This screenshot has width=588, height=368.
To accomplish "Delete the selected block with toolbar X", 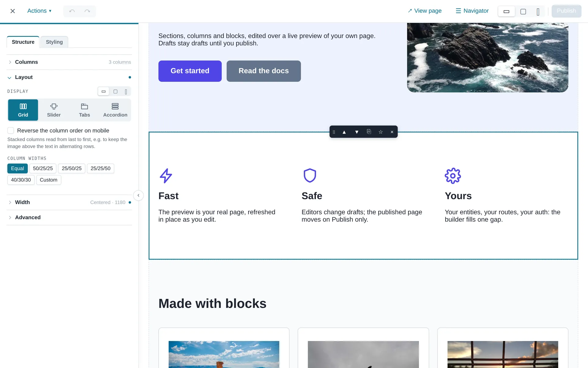I will pyautogui.click(x=392, y=132).
